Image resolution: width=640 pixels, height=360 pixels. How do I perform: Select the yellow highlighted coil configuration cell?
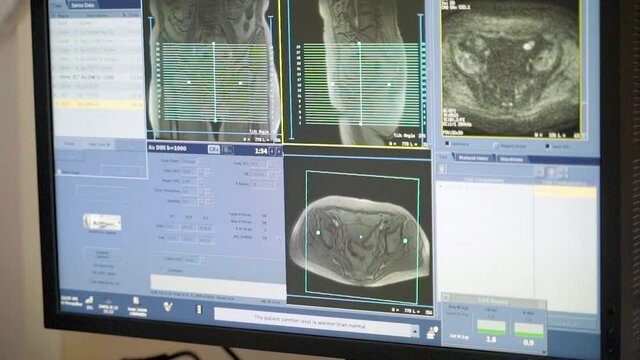coord(565,191)
